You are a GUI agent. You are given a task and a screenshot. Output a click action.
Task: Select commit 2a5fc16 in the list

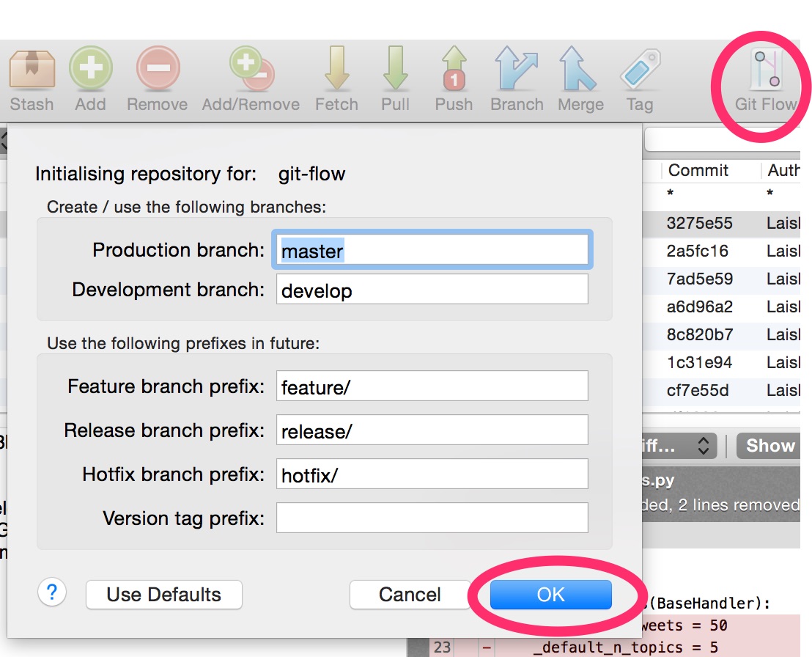coord(697,252)
